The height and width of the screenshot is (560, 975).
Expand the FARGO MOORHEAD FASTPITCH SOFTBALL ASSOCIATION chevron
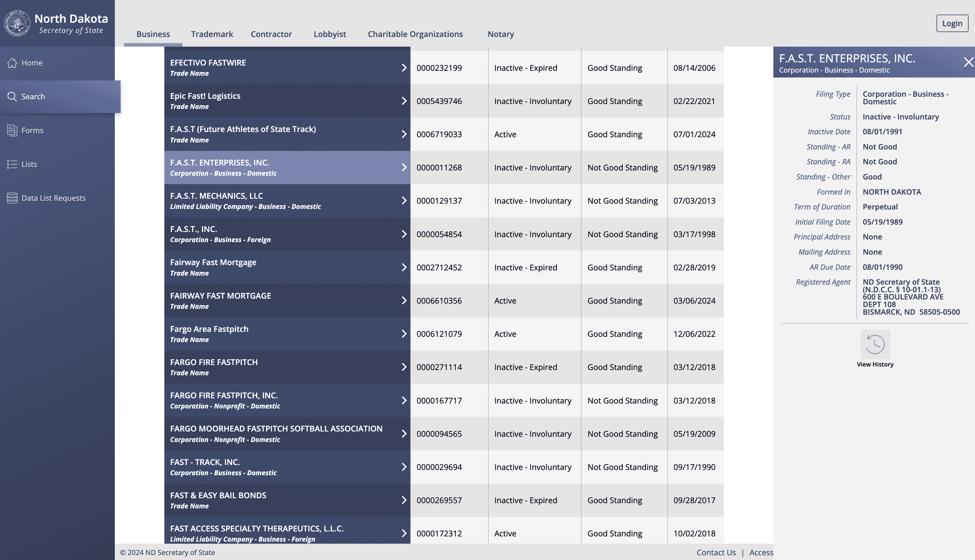pyautogui.click(x=404, y=434)
